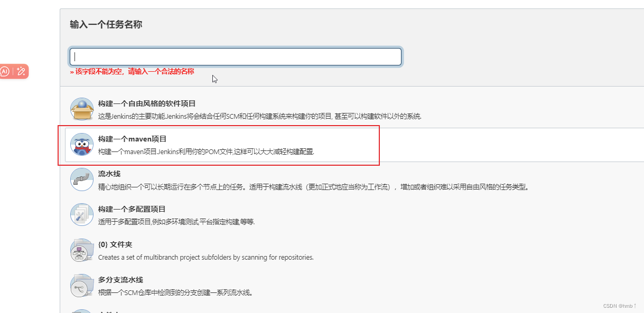The width and height of the screenshot is (644, 313).
Task: Click the 流水线 pipe icon
Action: (x=82, y=179)
